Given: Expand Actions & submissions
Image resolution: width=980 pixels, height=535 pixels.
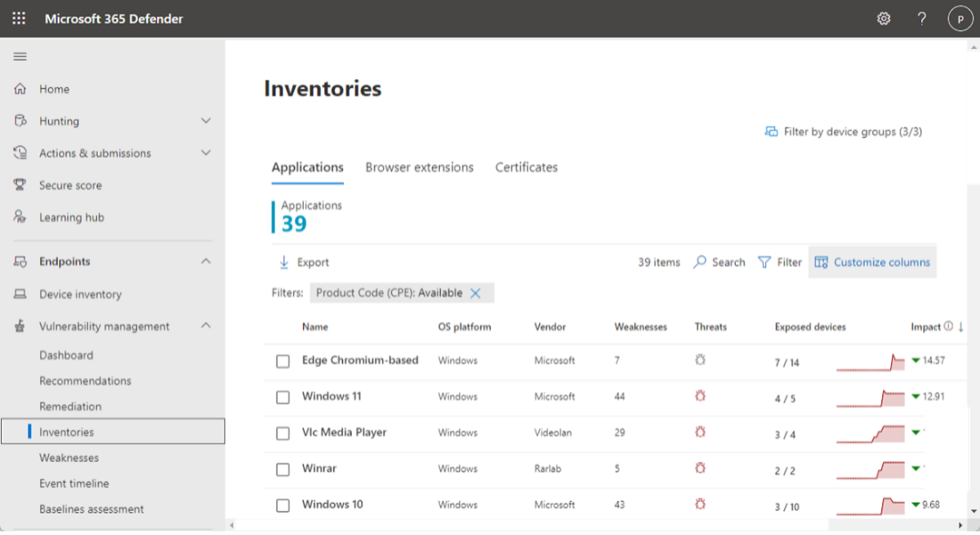Looking at the screenshot, I should point(206,152).
